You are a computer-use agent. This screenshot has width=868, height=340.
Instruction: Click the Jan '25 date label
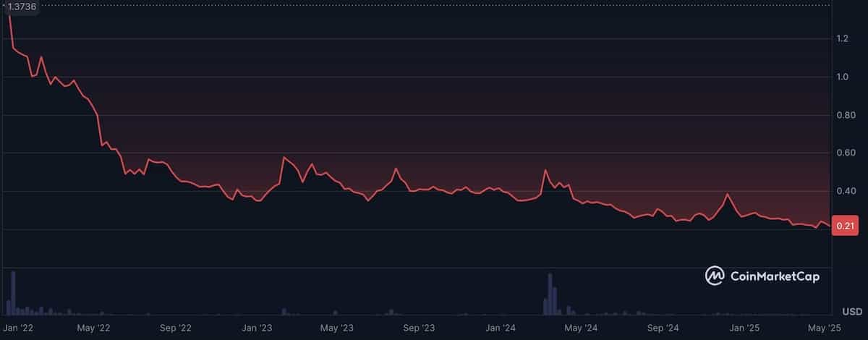pos(746,328)
